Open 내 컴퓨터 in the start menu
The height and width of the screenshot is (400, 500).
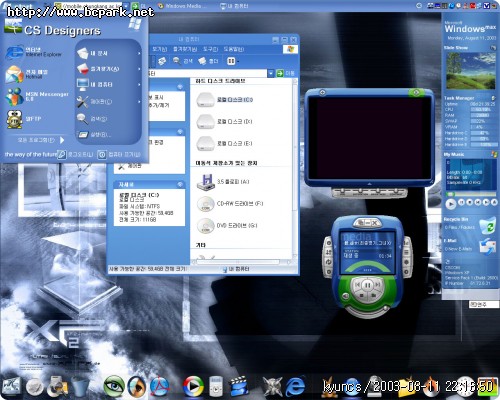tap(108, 85)
